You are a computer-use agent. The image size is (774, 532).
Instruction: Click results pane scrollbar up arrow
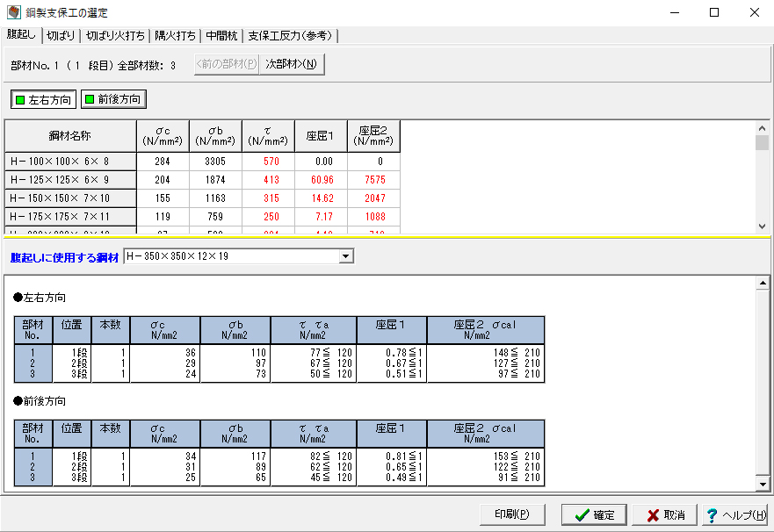(763, 283)
